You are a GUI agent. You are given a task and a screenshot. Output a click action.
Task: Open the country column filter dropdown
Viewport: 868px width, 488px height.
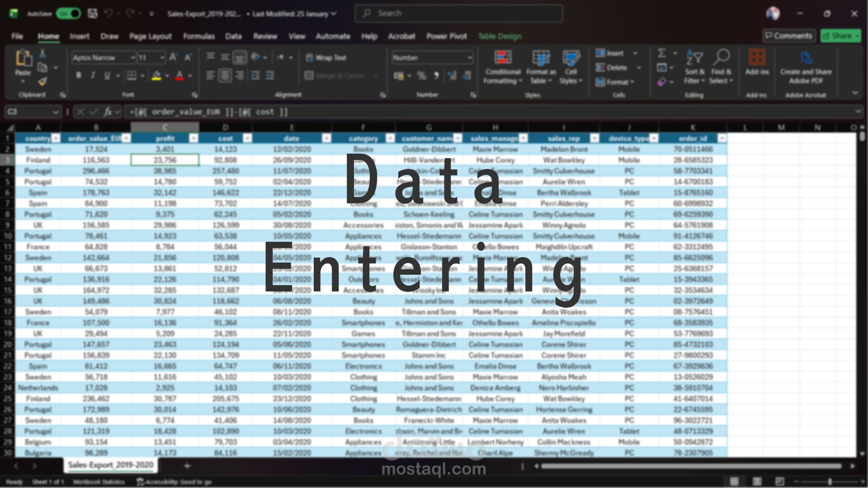coord(56,138)
